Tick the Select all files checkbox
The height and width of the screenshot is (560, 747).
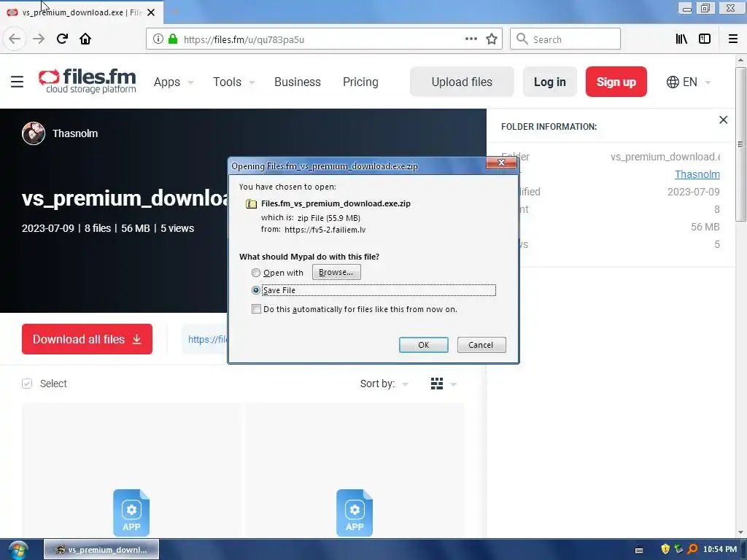click(x=27, y=384)
